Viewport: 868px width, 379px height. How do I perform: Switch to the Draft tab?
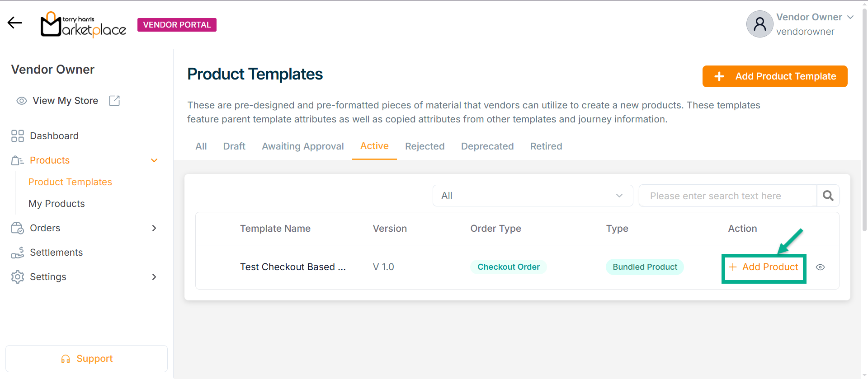(234, 146)
